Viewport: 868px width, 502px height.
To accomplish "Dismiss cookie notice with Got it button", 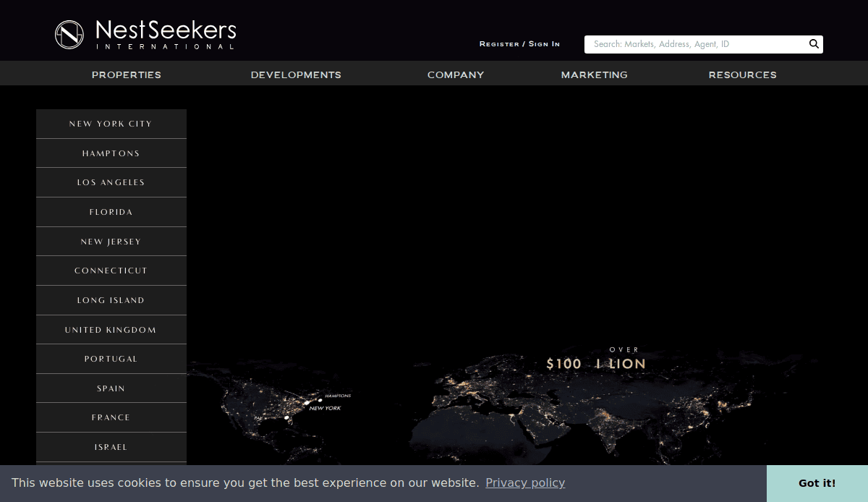I will (816, 482).
